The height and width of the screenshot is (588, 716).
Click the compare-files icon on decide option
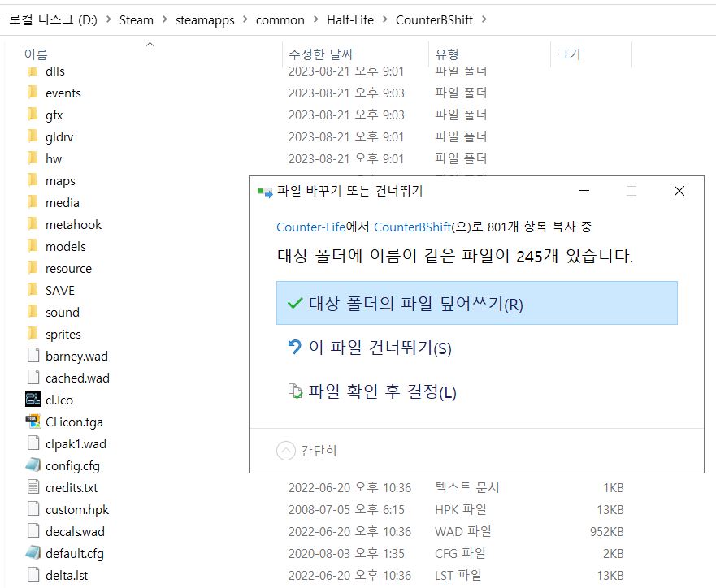pyautogui.click(x=295, y=391)
